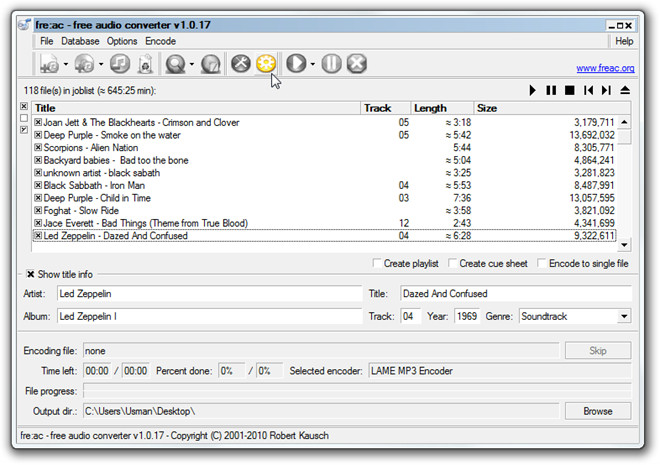Viewport: 660px width, 465px height.
Task: Sort joblist by the Title column header
Action: (x=196, y=108)
